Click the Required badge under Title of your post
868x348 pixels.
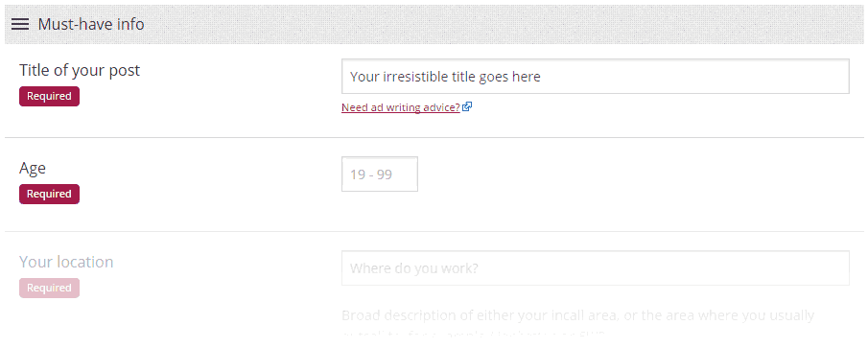(x=49, y=96)
